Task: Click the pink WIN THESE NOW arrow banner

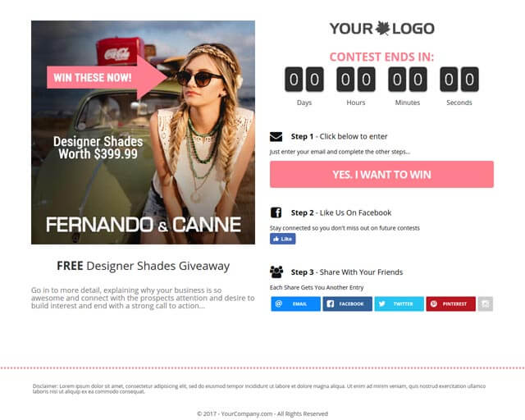Action: click(x=107, y=77)
